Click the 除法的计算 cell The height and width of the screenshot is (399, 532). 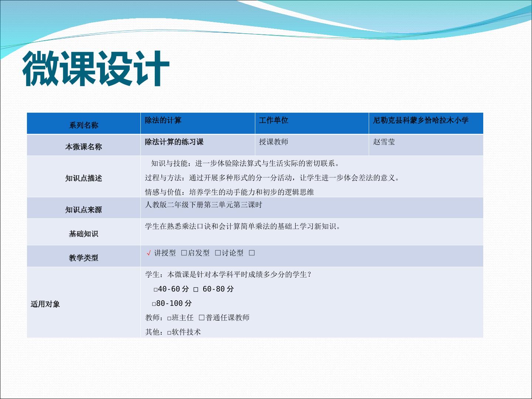click(x=198, y=123)
